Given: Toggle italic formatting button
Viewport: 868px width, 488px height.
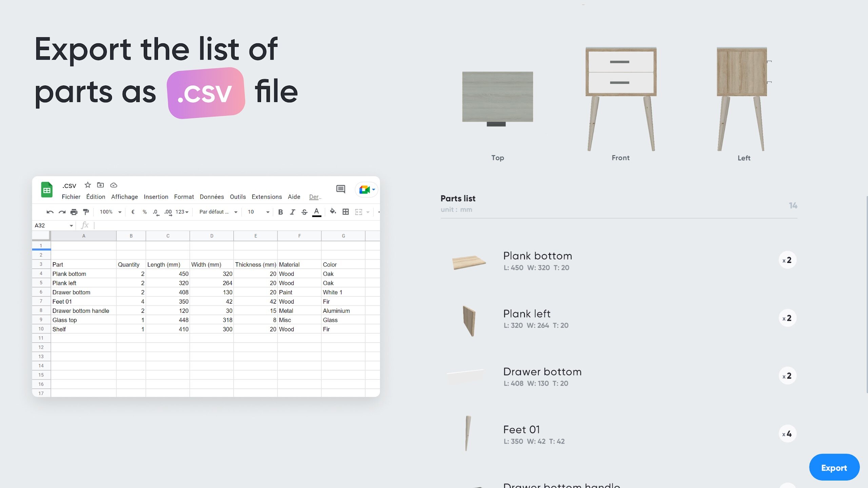Looking at the screenshot, I should point(292,212).
